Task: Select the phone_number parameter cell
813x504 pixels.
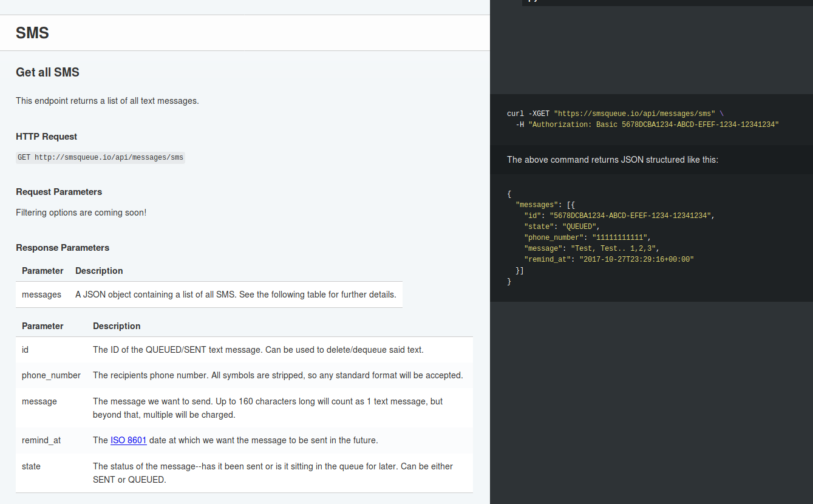Action: (x=51, y=375)
